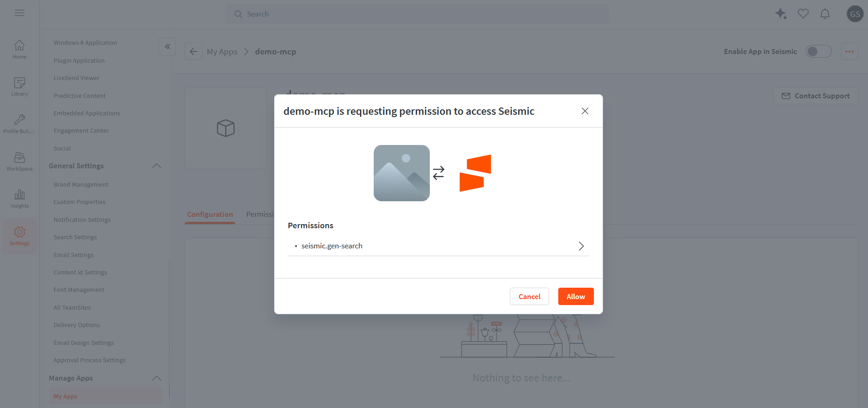
Task: Open Embedded Applications settings
Action: coord(87,113)
